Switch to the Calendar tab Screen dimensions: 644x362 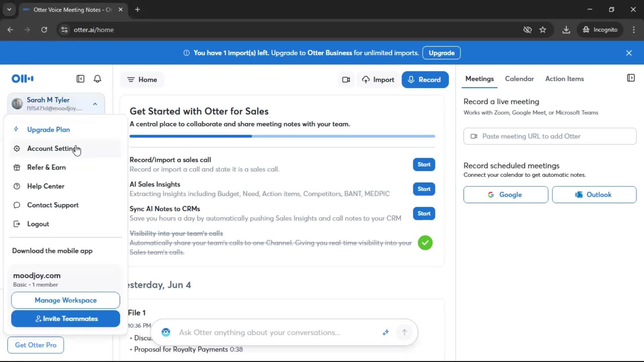519,79
